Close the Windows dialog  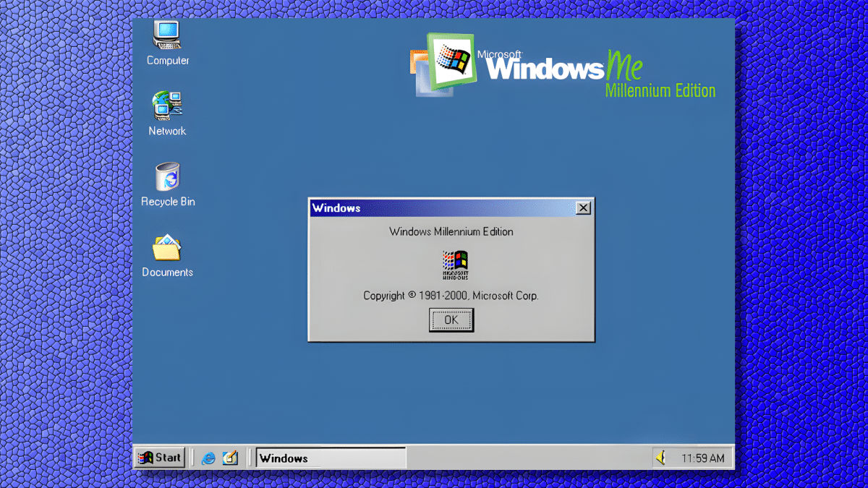point(583,207)
